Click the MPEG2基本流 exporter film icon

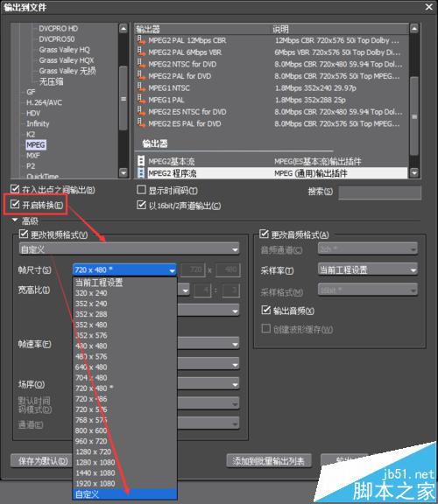[141, 161]
